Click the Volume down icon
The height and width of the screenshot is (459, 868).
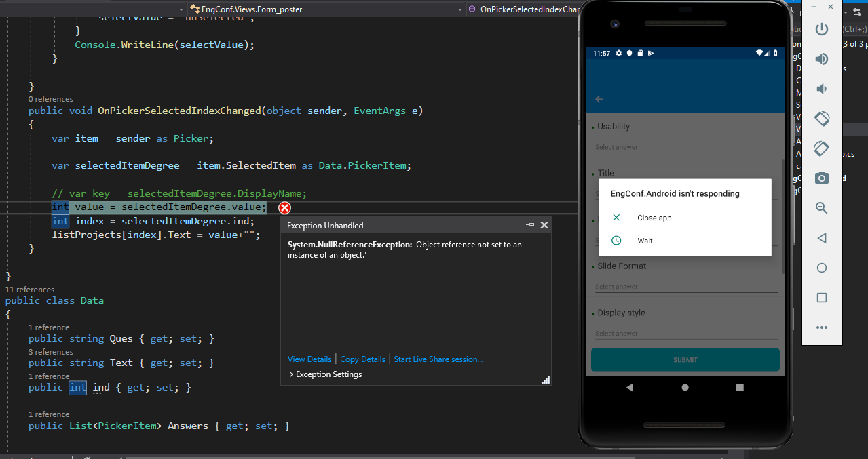pos(821,88)
